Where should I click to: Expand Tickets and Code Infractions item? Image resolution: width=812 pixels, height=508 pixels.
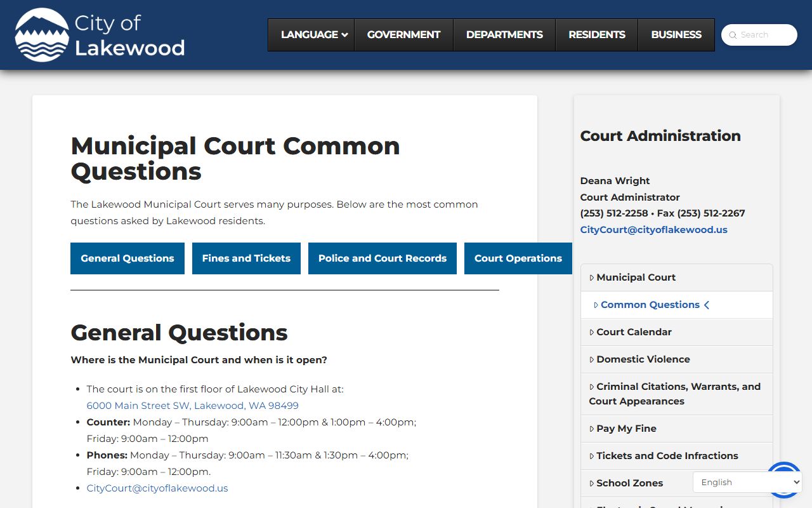[x=677, y=456]
